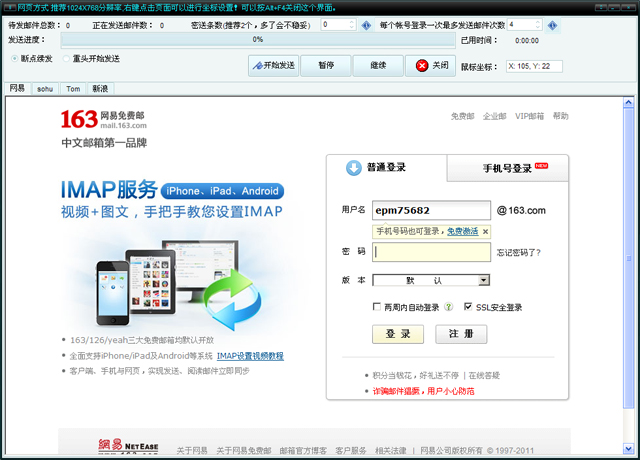Click the 暂停 button

[326, 65]
